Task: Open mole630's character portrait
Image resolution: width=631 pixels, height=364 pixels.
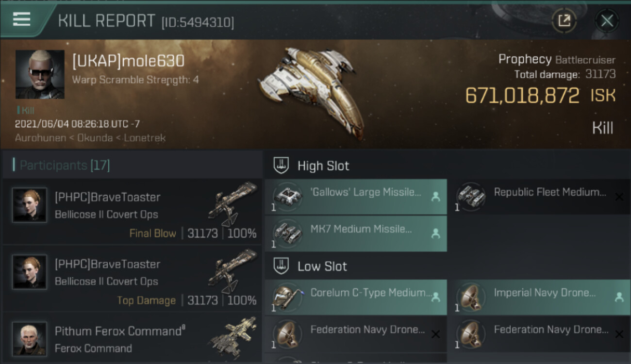Action: (40, 74)
